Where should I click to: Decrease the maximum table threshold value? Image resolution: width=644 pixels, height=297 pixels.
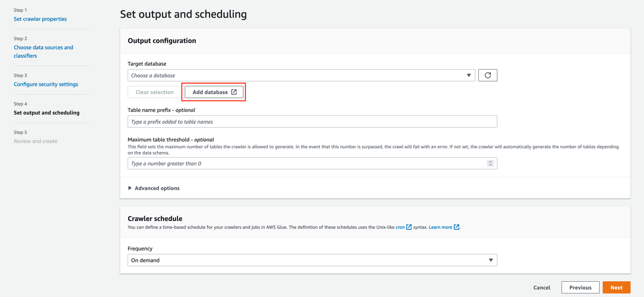(x=490, y=165)
